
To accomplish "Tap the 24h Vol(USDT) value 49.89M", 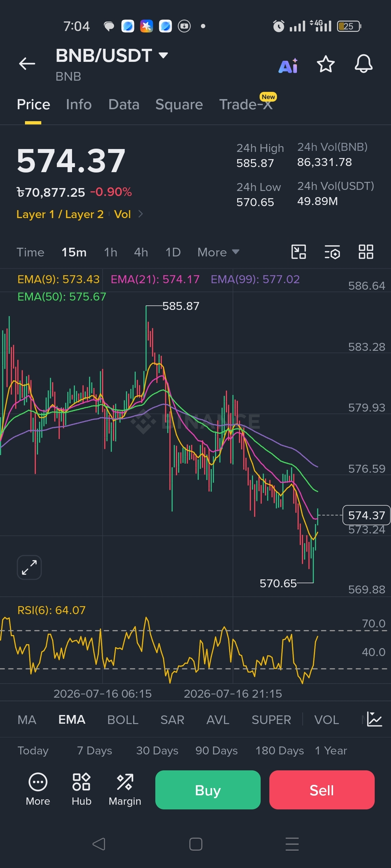I will point(318,201).
